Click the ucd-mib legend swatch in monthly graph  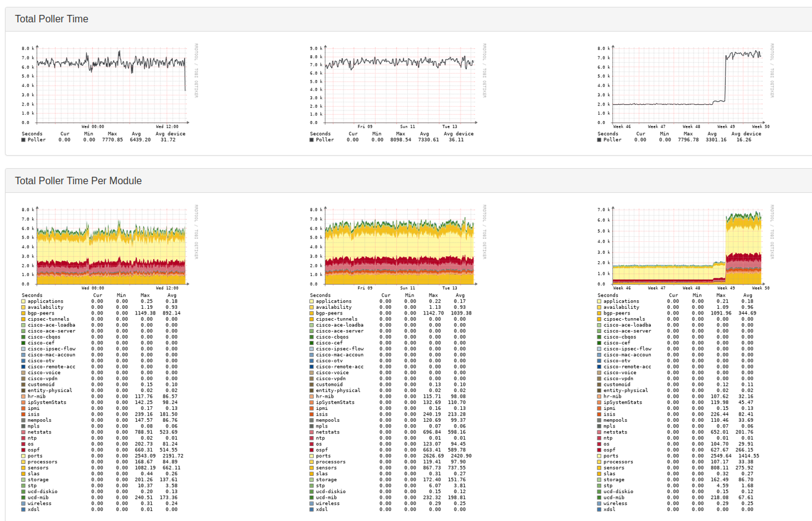pos(599,497)
